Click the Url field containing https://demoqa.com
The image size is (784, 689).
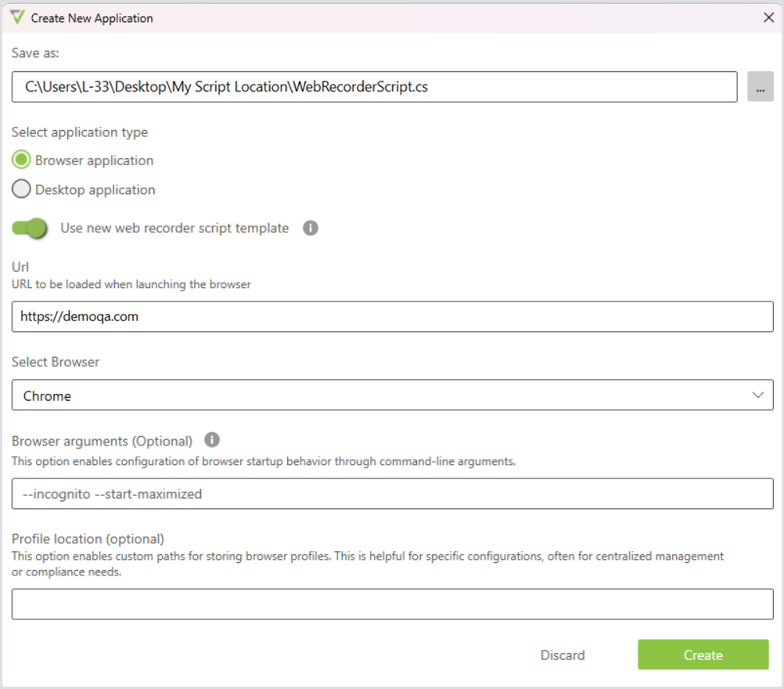(391, 316)
